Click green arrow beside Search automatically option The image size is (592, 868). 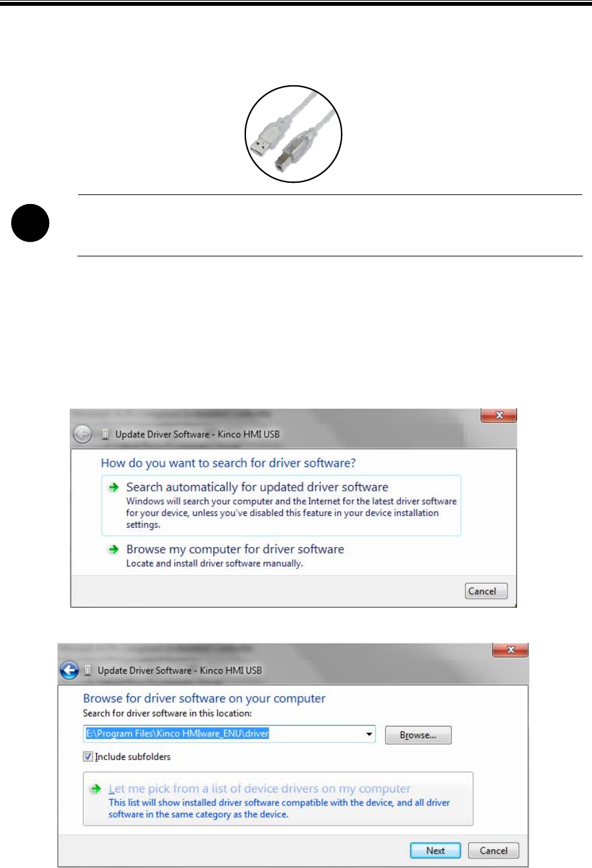coord(114,488)
